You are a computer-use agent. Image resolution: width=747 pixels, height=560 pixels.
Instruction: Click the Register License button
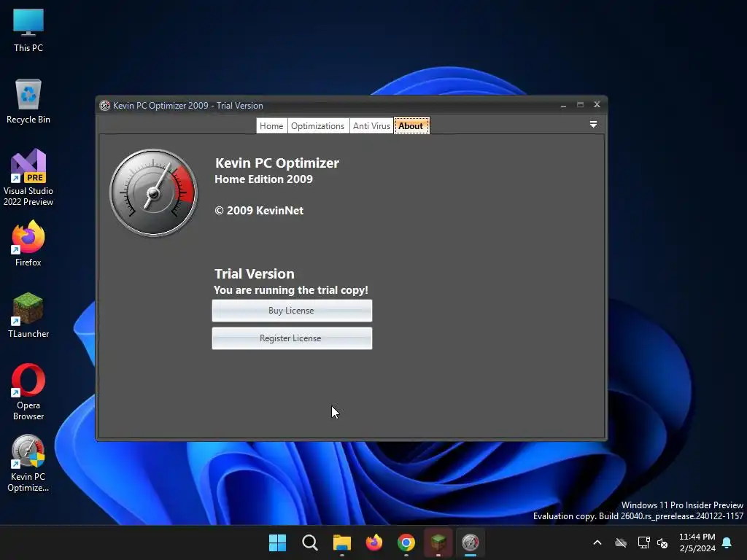point(292,338)
